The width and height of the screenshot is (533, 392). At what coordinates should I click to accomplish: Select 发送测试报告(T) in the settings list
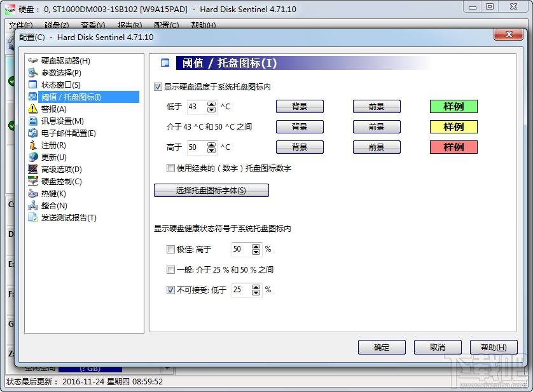point(69,218)
